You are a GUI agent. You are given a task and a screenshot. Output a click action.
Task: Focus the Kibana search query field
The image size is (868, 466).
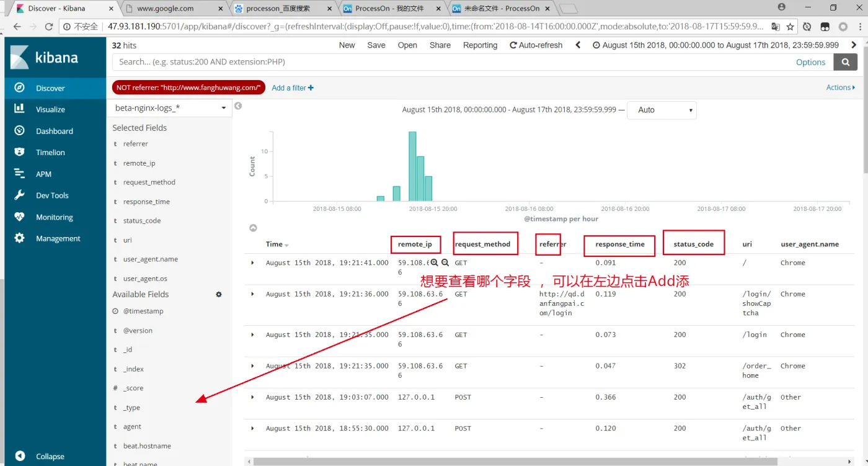click(x=453, y=62)
